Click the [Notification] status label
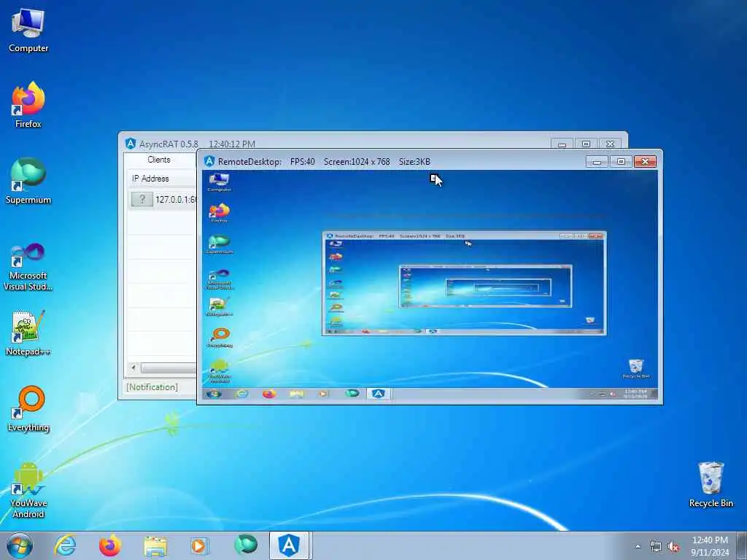This screenshot has height=560, width=747. click(152, 387)
